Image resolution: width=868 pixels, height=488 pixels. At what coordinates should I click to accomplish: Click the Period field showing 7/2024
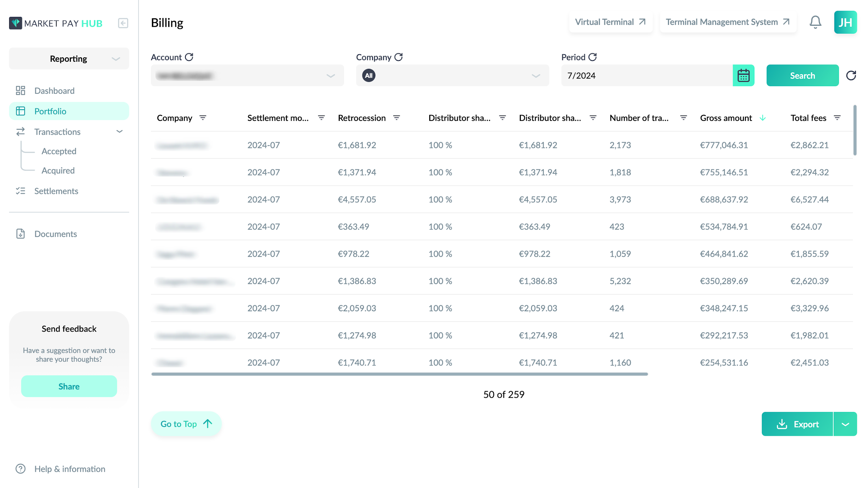click(x=647, y=75)
